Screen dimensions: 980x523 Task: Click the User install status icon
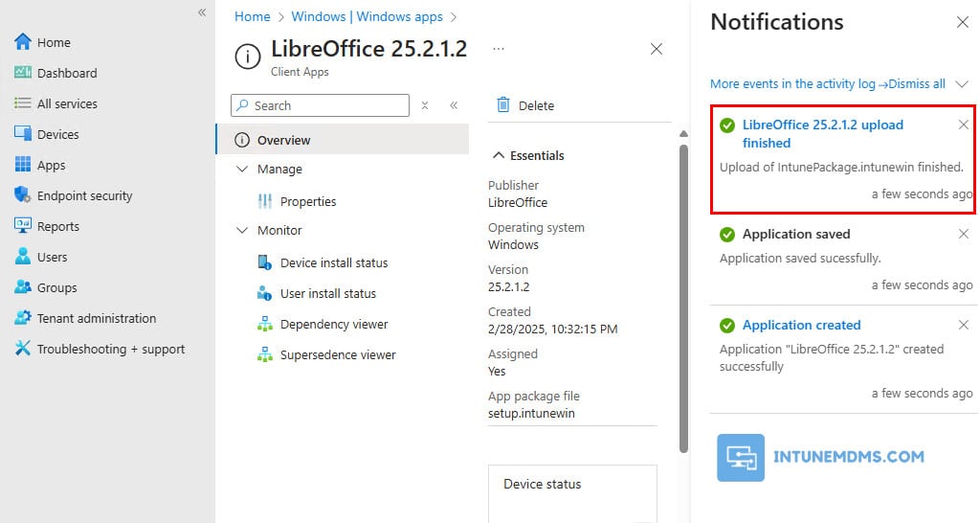tap(265, 293)
